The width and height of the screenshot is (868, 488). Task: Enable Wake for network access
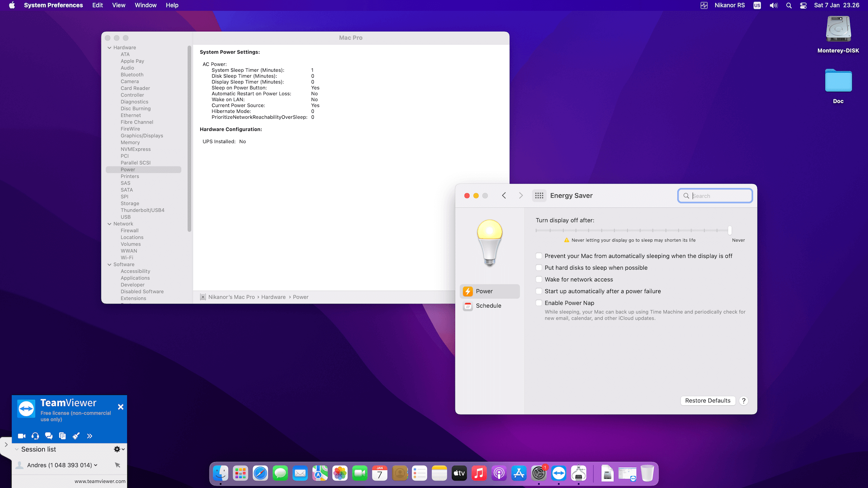(x=539, y=280)
